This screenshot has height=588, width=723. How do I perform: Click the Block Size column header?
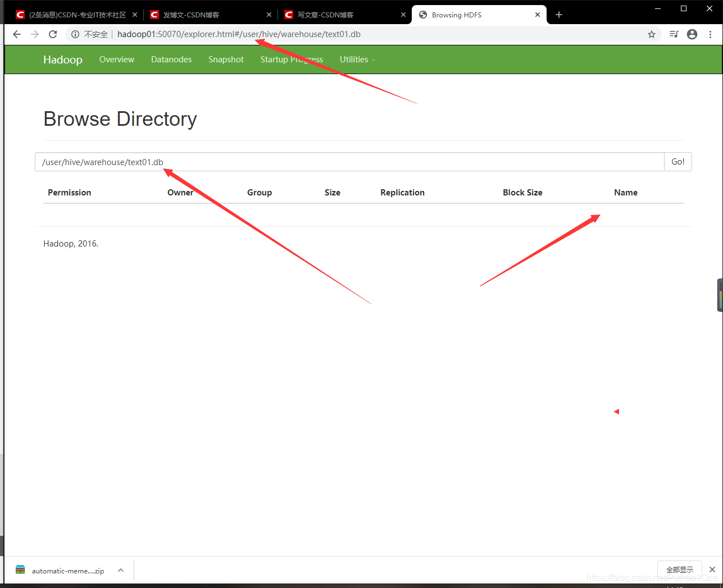tap(522, 193)
